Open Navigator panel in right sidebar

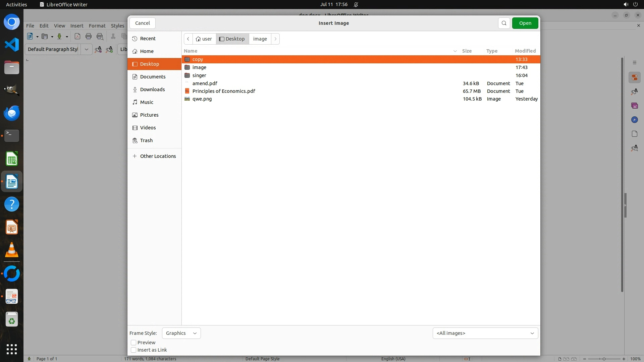(634, 120)
